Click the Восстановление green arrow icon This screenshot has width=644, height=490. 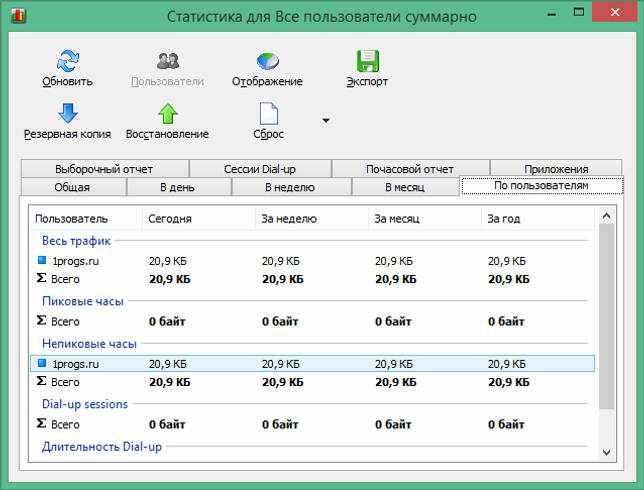tap(168, 113)
